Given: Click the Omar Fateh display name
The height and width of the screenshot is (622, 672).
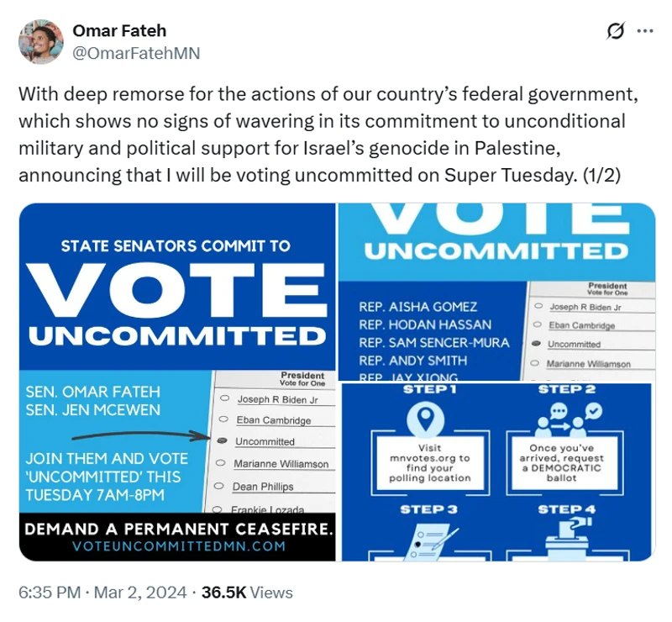Looking at the screenshot, I should pos(119,31).
